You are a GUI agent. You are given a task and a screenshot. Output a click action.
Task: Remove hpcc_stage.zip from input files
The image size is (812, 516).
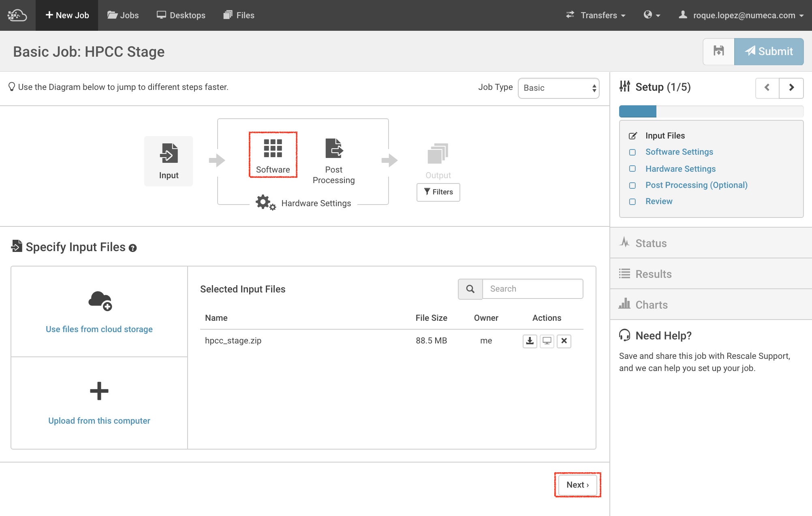564,341
